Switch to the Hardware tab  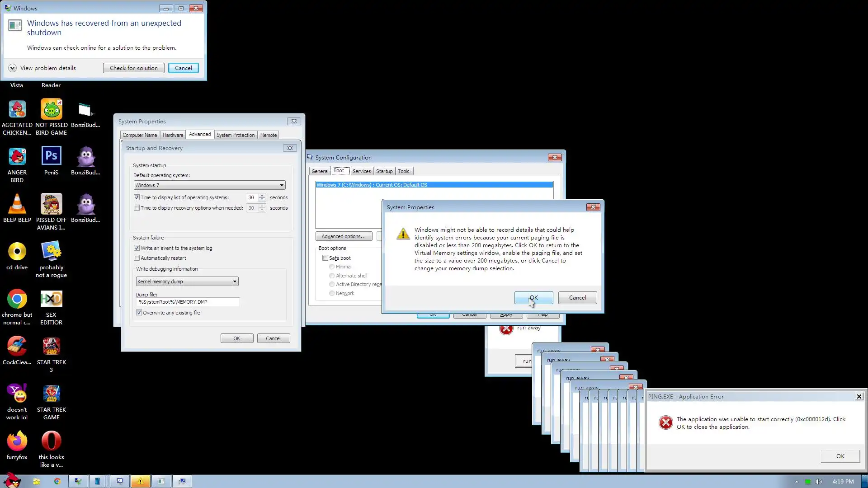pyautogui.click(x=173, y=135)
